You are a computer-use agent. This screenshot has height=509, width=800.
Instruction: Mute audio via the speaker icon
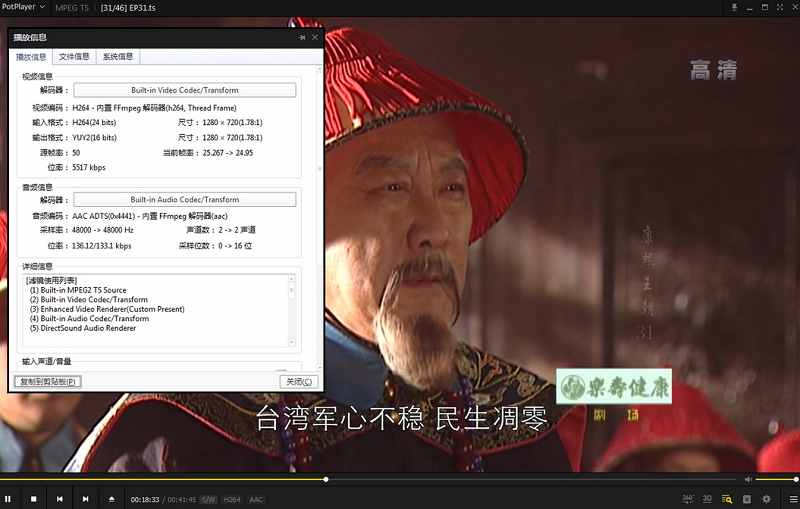pyautogui.click(x=748, y=480)
